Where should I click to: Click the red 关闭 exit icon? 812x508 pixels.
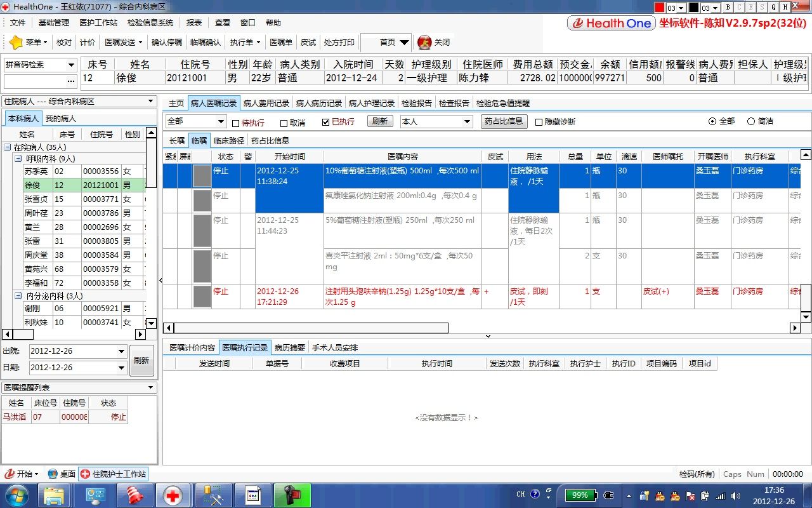[x=424, y=43]
